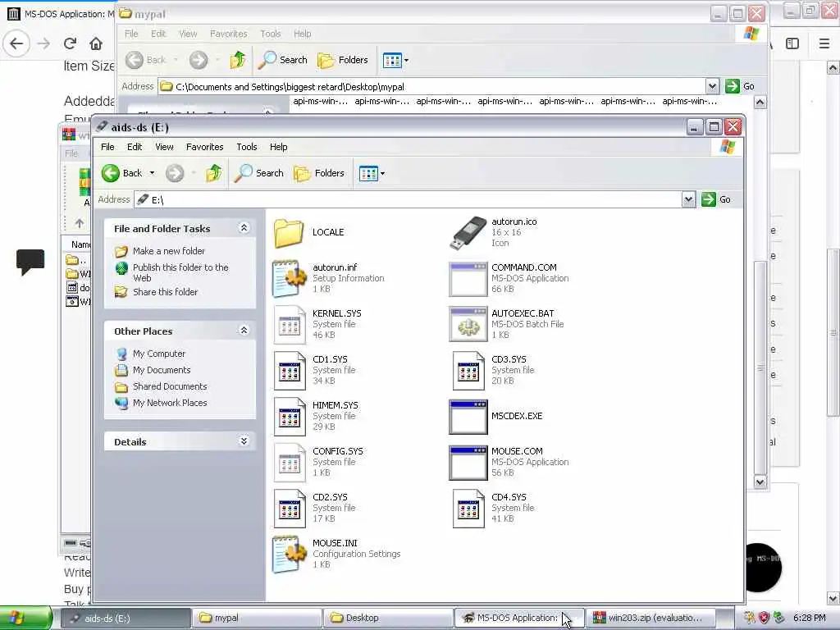Click Go button next to E:\ address
The height and width of the screenshot is (630, 840).
(x=716, y=200)
